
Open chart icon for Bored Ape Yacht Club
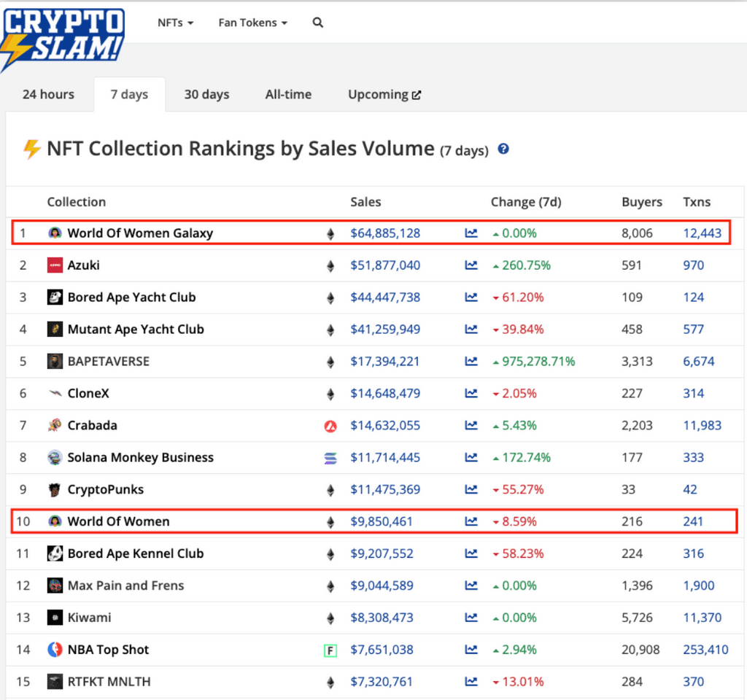pyautogui.click(x=471, y=297)
